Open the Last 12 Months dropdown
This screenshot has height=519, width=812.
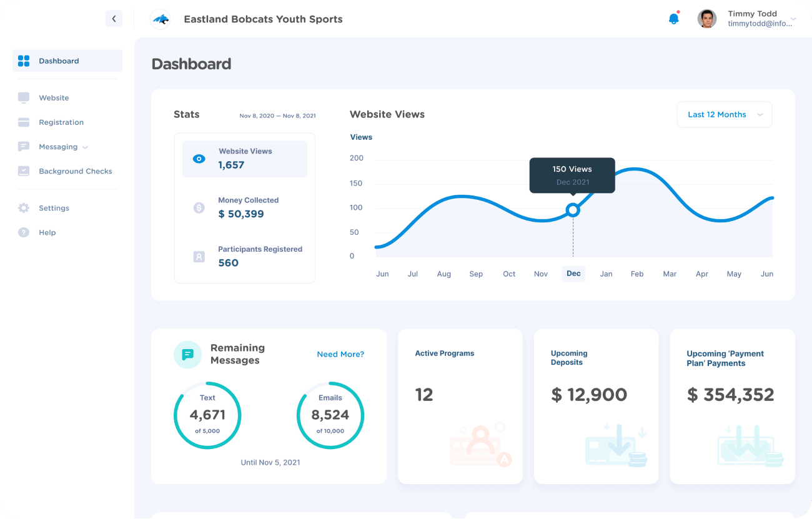724,114
